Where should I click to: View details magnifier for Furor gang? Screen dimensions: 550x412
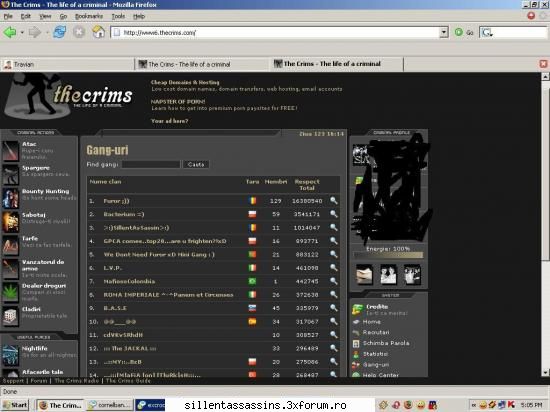[334, 201]
